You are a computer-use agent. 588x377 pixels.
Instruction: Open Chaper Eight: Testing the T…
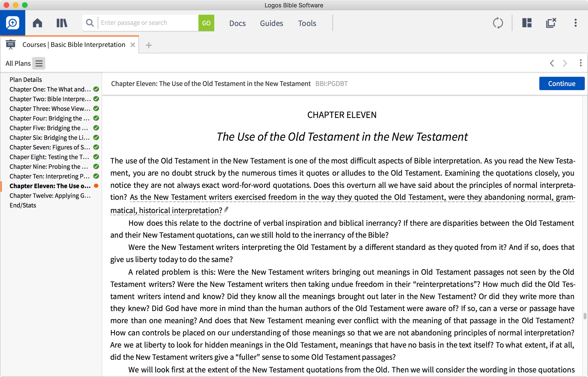(x=49, y=157)
